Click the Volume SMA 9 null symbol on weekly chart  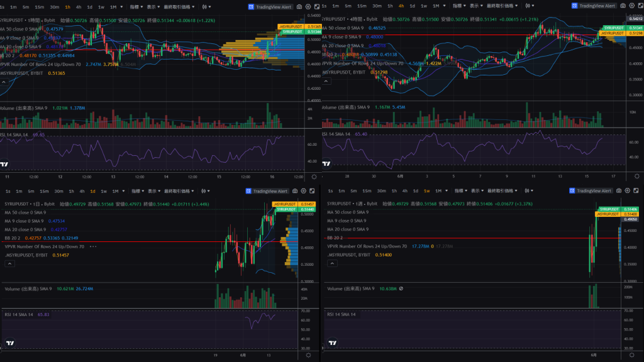pos(401,288)
